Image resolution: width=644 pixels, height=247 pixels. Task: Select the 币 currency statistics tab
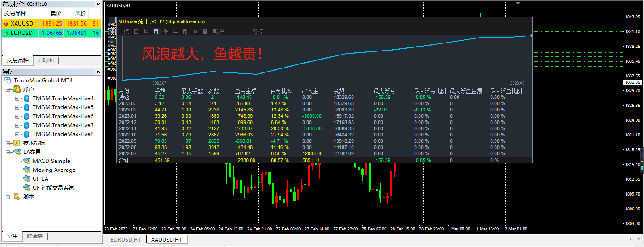[x=185, y=31]
